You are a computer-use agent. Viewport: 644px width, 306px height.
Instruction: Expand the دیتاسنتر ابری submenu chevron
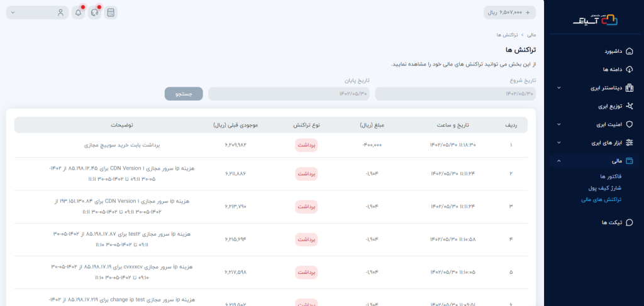coord(559,88)
